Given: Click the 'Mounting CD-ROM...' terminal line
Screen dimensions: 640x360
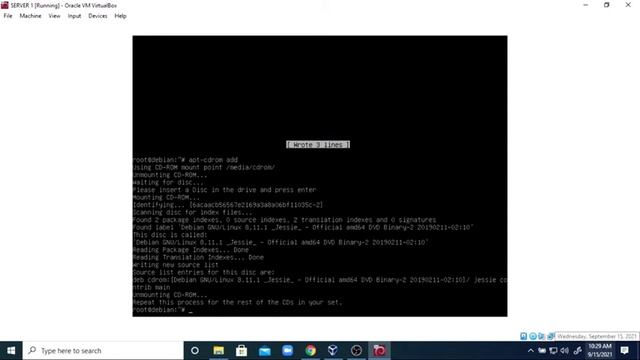Looking at the screenshot, I should click(x=167, y=198).
